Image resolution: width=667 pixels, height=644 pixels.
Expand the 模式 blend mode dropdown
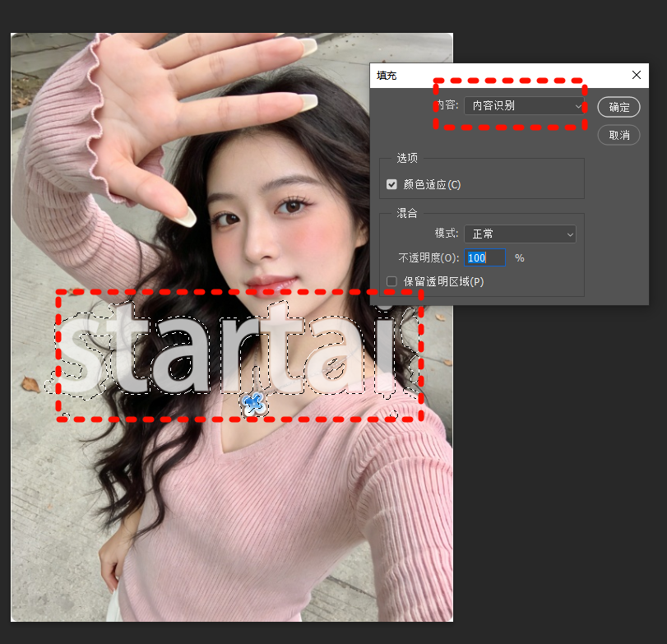(520, 234)
